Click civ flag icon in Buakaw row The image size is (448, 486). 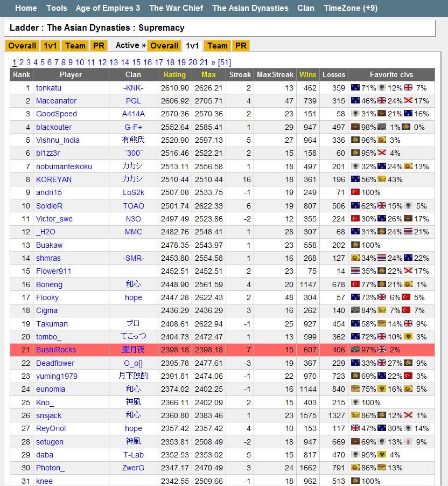pos(355,245)
